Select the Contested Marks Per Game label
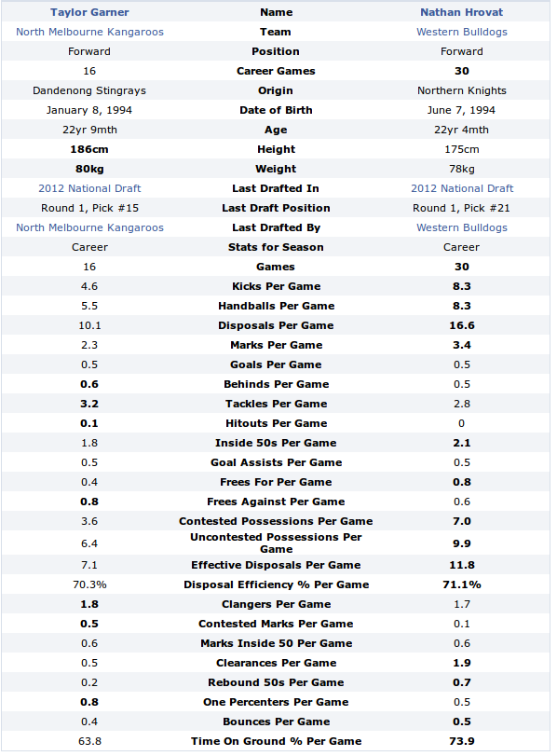Screen dimensions: 557x756 click(276, 624)
